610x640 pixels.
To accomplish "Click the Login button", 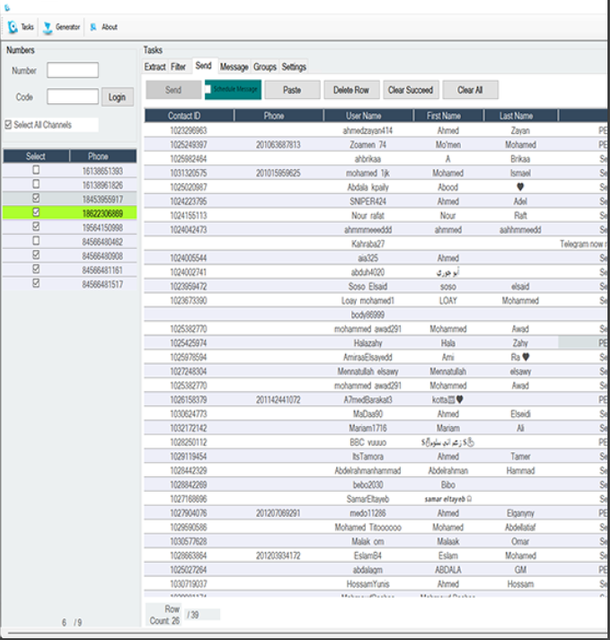I will coord(117,97).
